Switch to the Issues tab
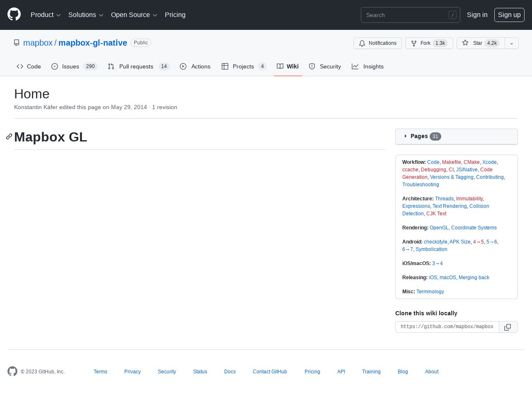This screenshot has width=532, height=397. click(x=74, y=66)
